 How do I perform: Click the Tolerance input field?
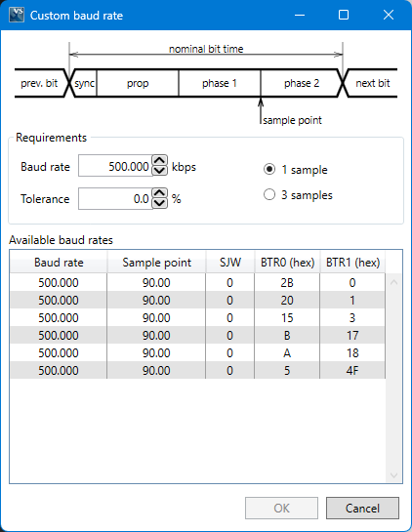115,198
